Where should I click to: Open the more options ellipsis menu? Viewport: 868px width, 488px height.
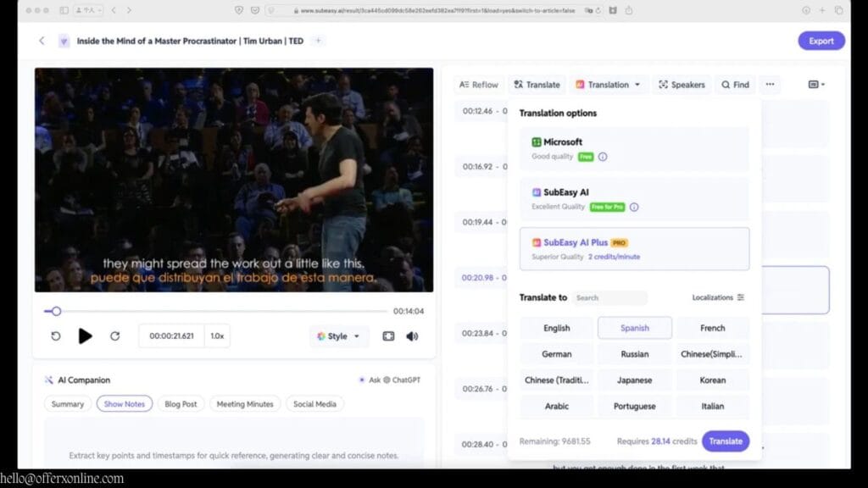pyautogui.click(x=770, y=85)
